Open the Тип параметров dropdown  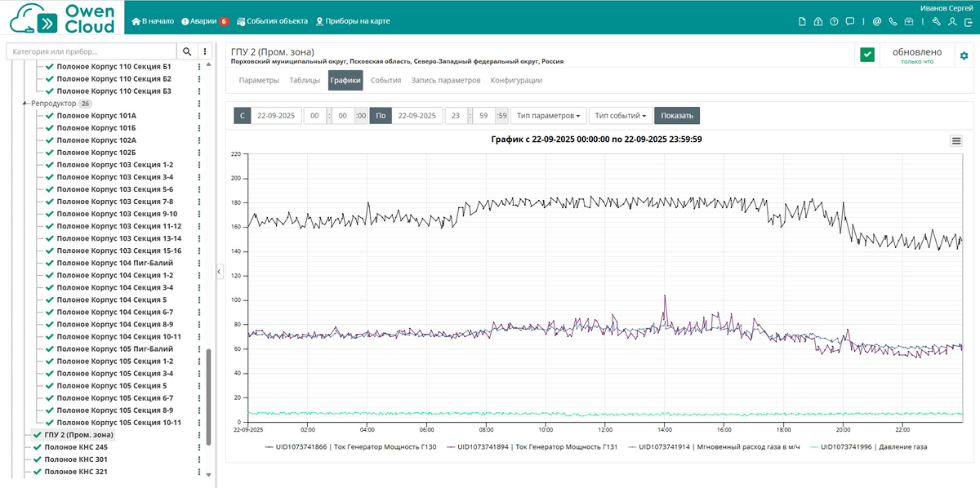(x=548, y=116)
